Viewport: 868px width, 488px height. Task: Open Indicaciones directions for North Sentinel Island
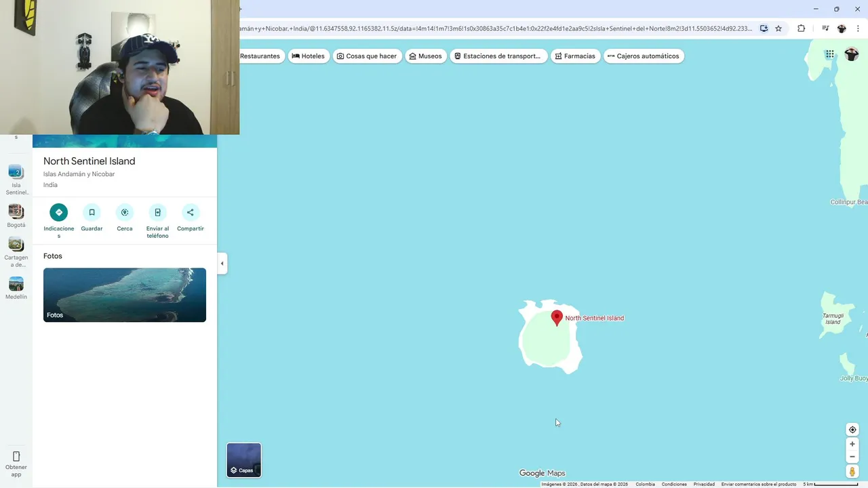coord(58,212)
